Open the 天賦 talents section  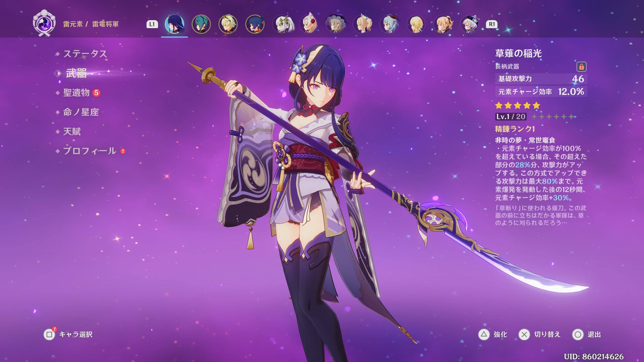coord(72,131)
